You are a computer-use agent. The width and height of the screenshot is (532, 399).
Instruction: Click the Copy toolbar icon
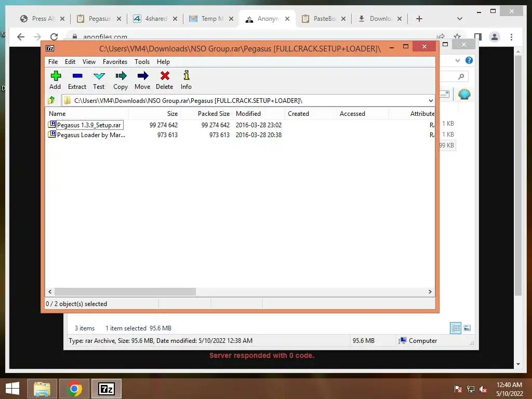pyautogui.click(x=121, y=80)
